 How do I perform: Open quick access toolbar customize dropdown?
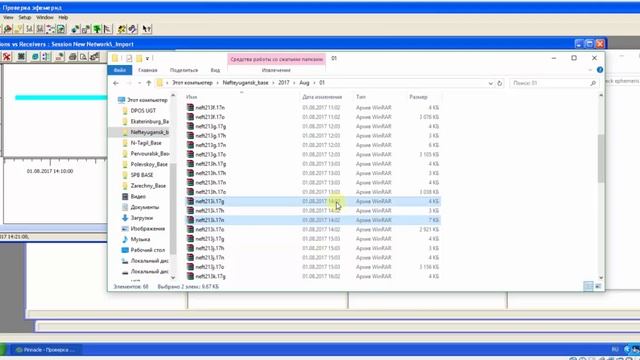147,59
